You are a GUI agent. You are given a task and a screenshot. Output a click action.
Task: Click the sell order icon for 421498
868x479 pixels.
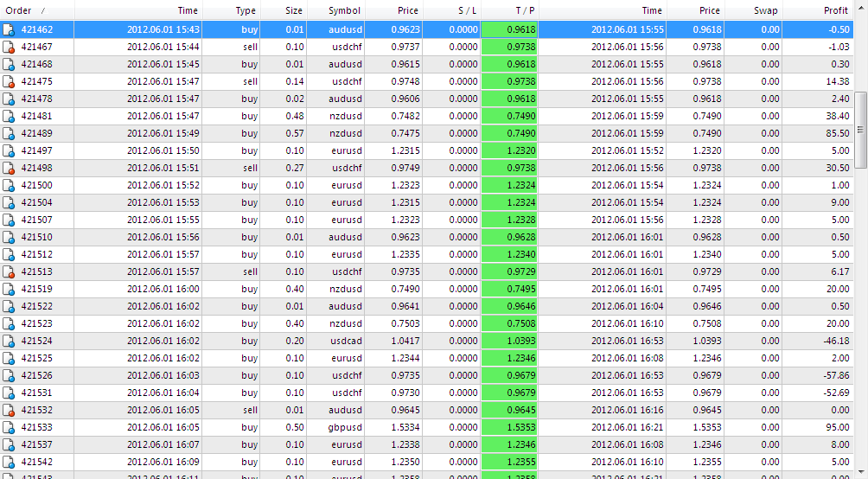click(x=9, y=168)
